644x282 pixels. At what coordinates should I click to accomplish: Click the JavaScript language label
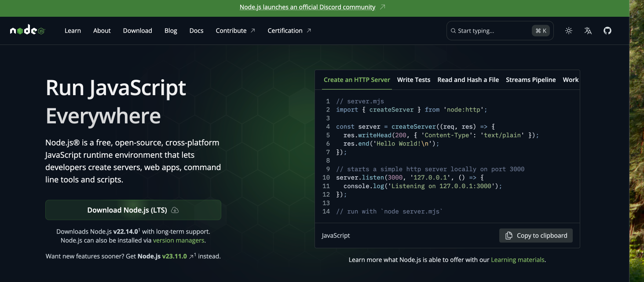point(336,236)
